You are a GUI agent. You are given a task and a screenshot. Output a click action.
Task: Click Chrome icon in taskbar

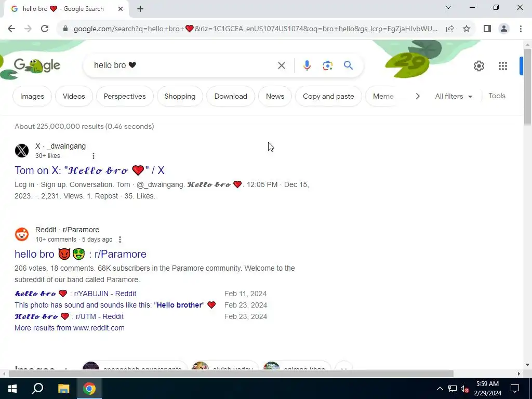89,389
